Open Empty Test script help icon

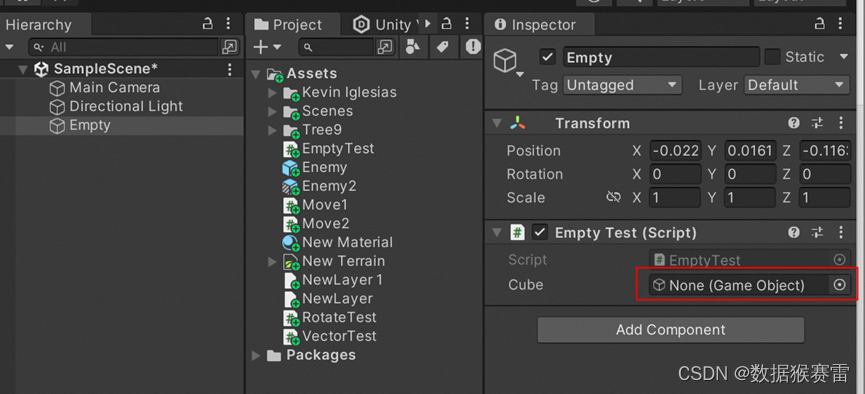coord(794,233)
